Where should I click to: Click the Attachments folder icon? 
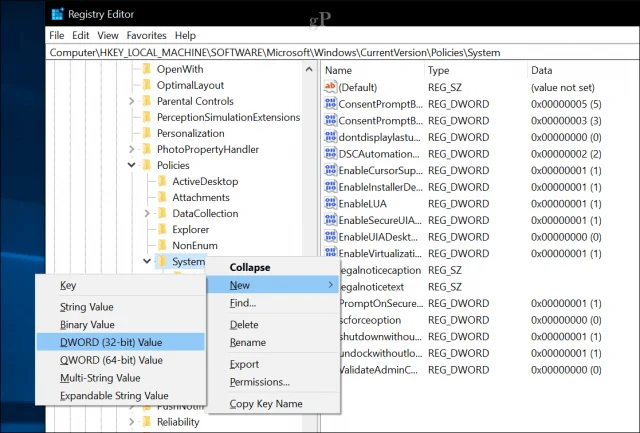(162, 197)
